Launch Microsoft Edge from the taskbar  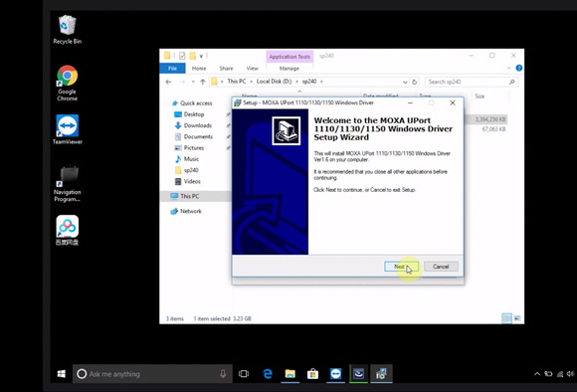pos(268,374)
